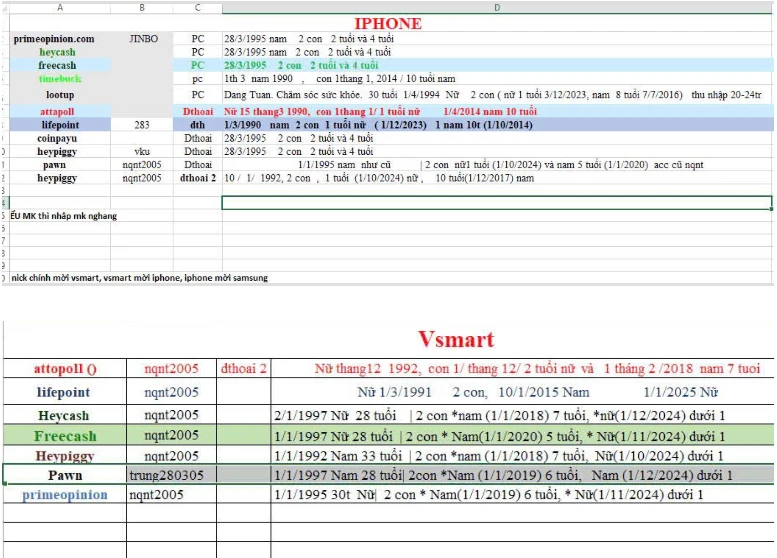Select the light green timebuck cell

click(x=60, y=78)
